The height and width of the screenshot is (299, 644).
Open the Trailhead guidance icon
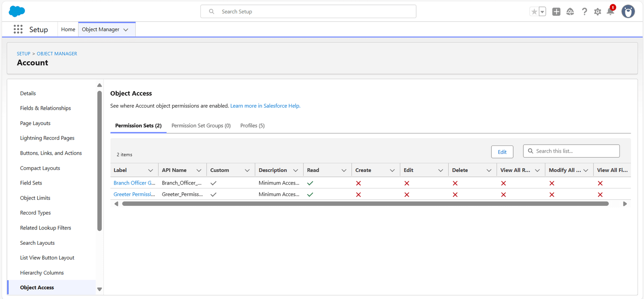point(570,12)
